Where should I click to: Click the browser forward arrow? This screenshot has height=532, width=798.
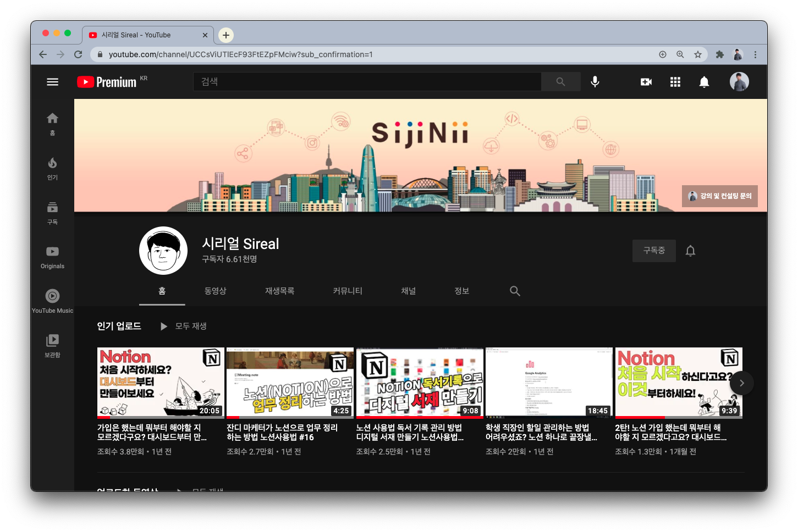60,54
